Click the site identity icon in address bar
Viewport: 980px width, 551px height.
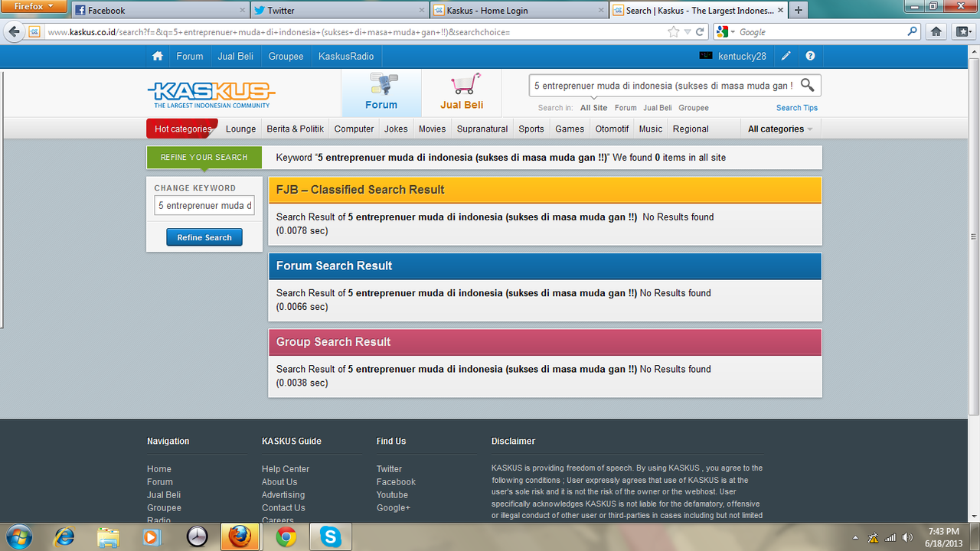pyautogui.click(x=34, y=32)
